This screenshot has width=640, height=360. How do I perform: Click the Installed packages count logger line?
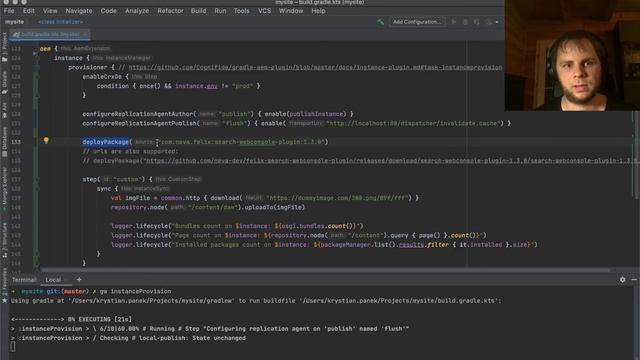(324, 245)
